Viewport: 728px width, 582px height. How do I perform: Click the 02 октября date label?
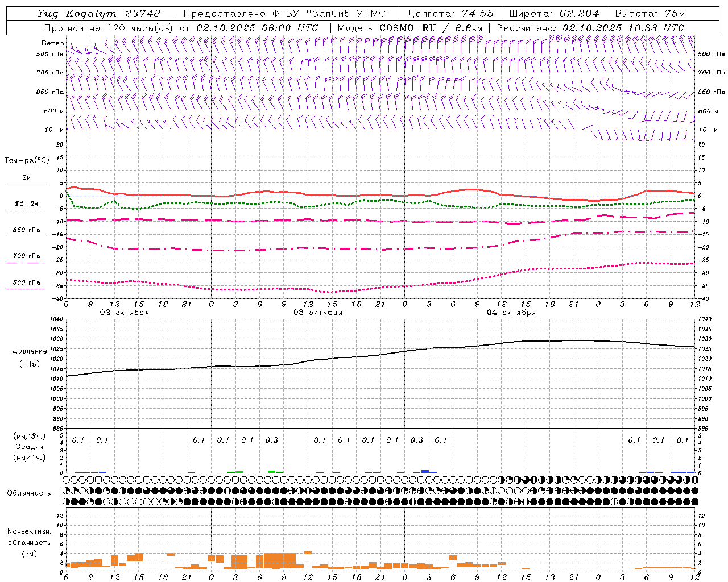[x=125, y=313]
